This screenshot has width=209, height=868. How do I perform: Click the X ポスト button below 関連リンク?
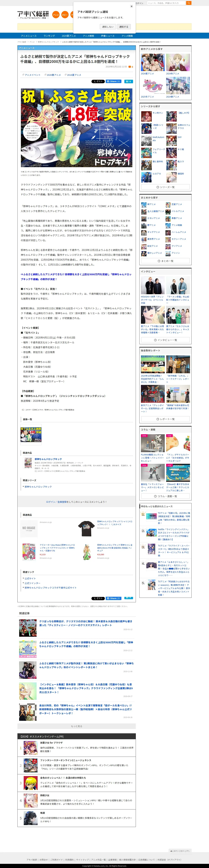(98, 598)
